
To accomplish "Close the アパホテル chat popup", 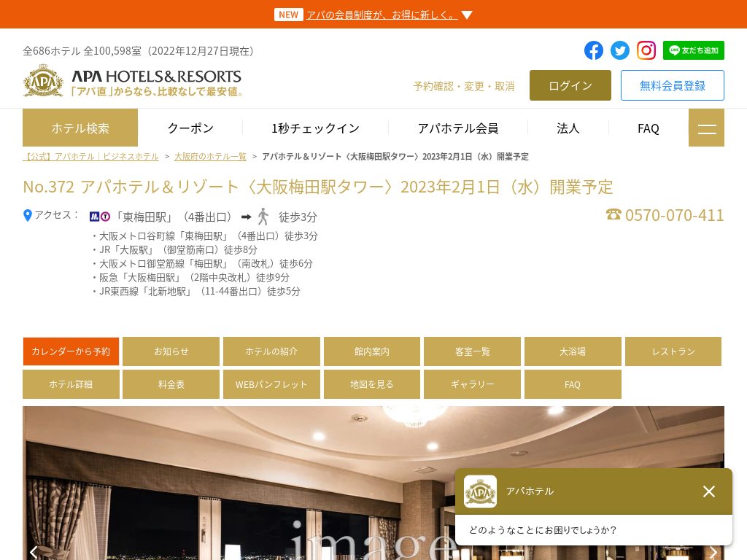I will point(709,491).
